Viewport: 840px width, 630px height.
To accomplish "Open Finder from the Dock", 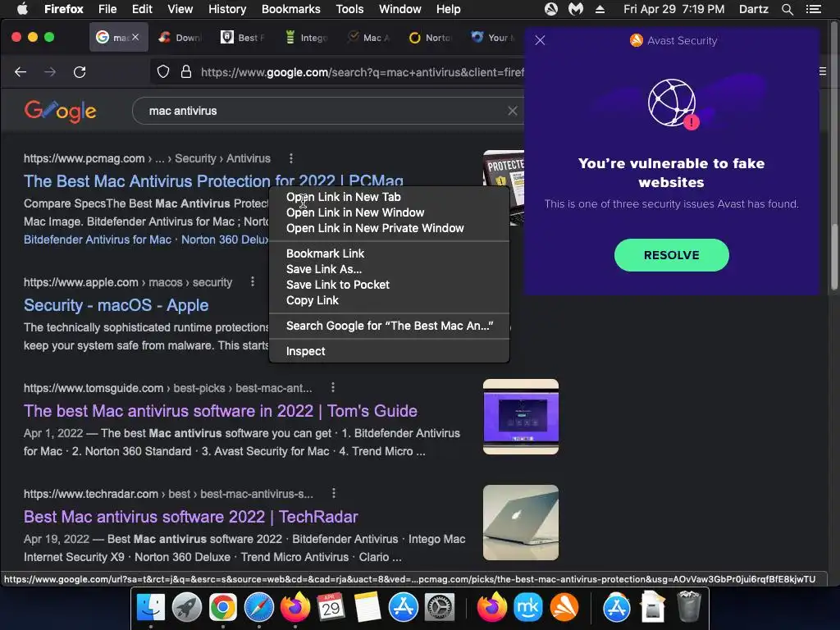I will 151,608.
